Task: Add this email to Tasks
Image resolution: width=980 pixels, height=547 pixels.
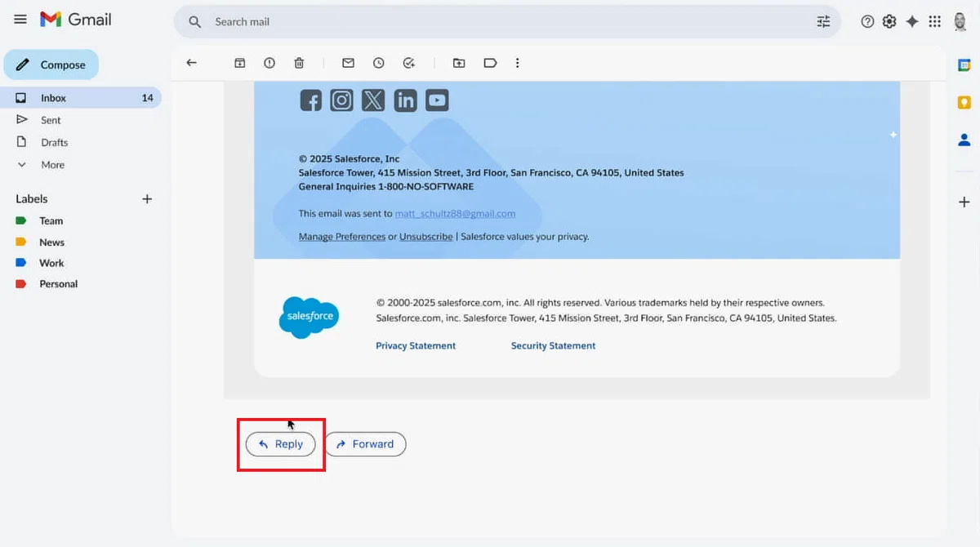Action: [409, 63]
